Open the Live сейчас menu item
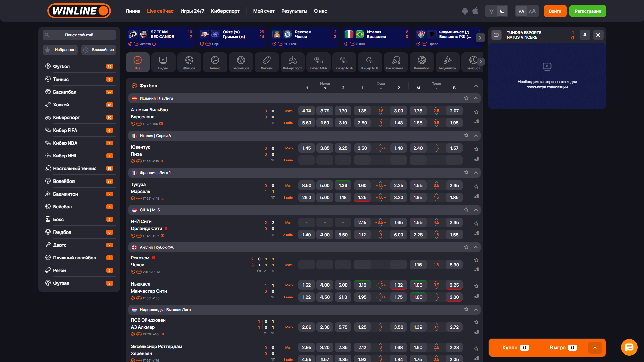 point(160,11)
